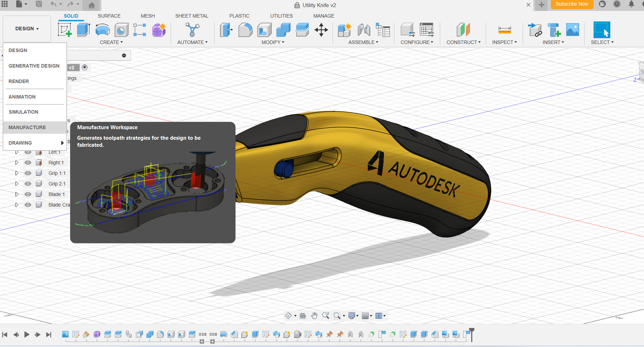Select MANUFACTURE workspace from menu

[x=35, y=127]
